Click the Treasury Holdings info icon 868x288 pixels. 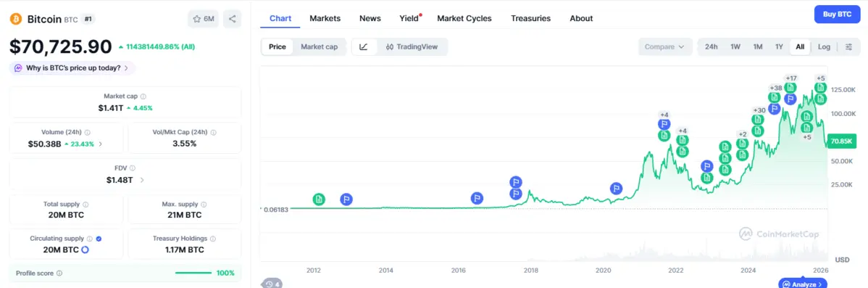pyautogui.click(x=213, y=239)
